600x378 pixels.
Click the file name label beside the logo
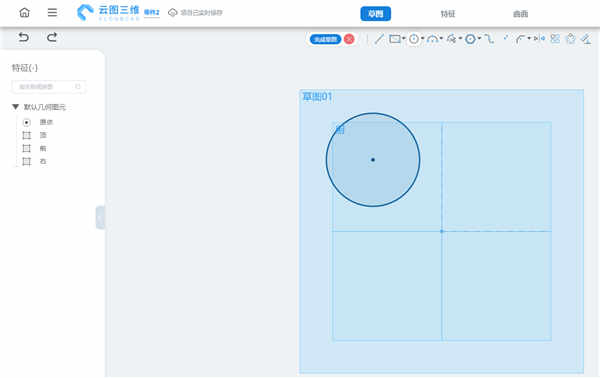[x=152, y=13]
